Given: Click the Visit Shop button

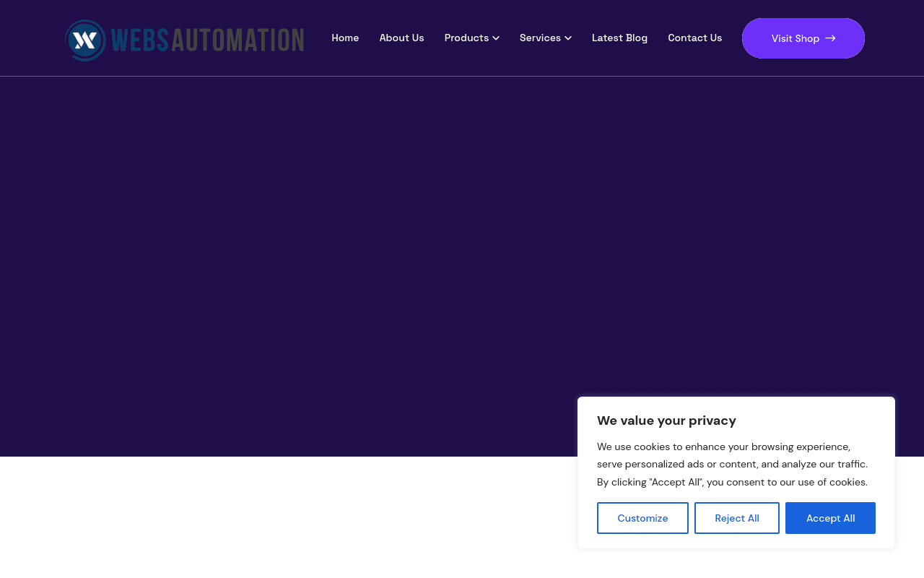Looking at the screenshot, I should (803, 38).
